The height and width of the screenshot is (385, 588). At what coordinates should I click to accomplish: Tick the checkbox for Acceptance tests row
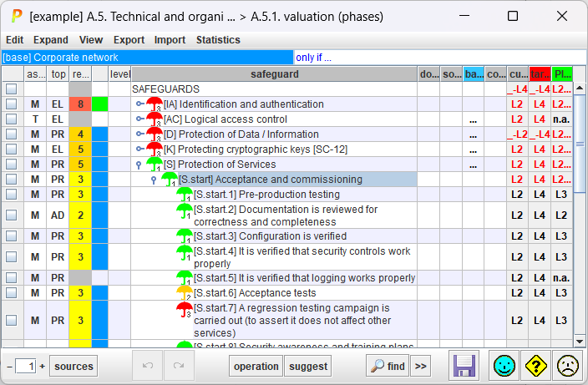[x=11, y=292]
